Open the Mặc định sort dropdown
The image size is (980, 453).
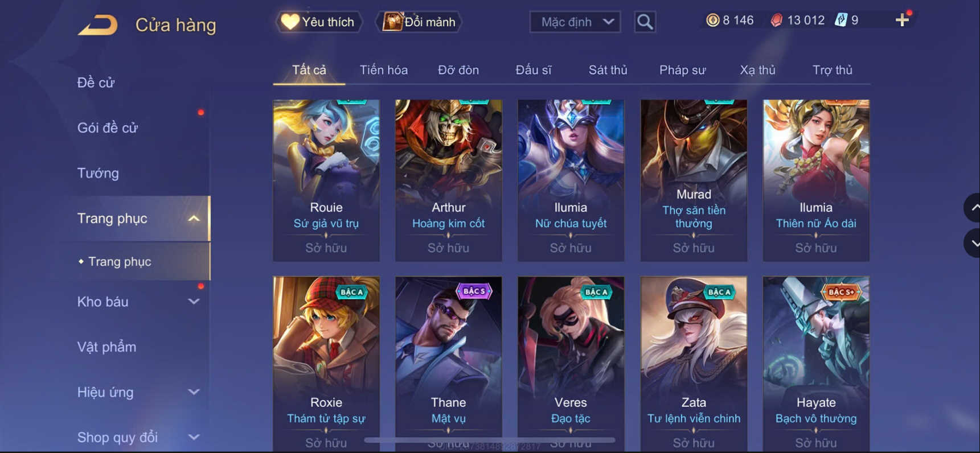point(575,22)
